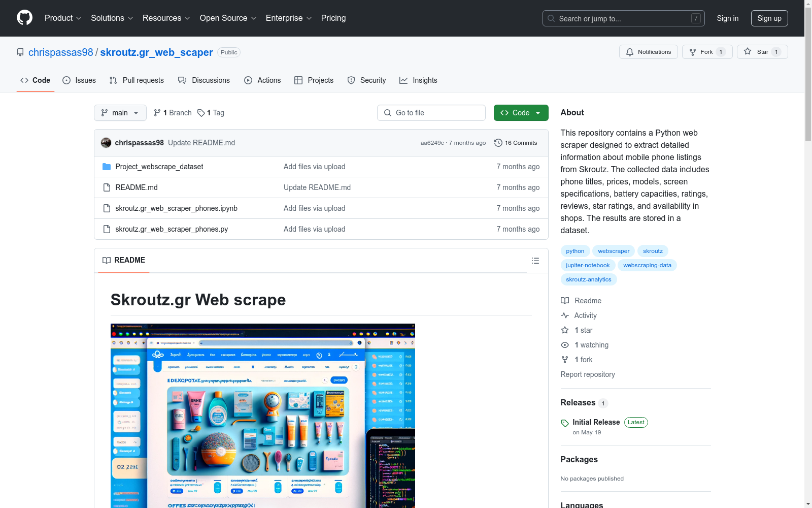This screenshot has height=508, width=812.
Task: Click the file icon beside README.md
Action: click(107, 187)
